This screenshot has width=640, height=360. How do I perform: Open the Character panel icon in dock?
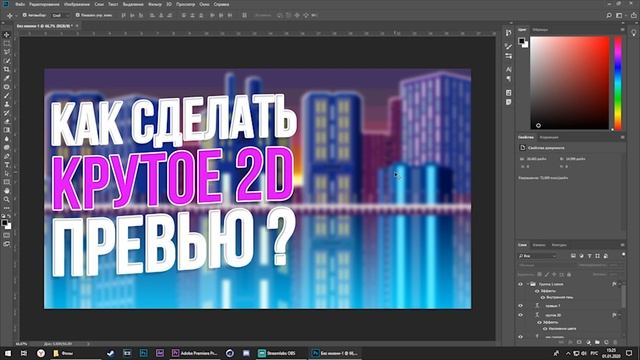coord(509,70)
